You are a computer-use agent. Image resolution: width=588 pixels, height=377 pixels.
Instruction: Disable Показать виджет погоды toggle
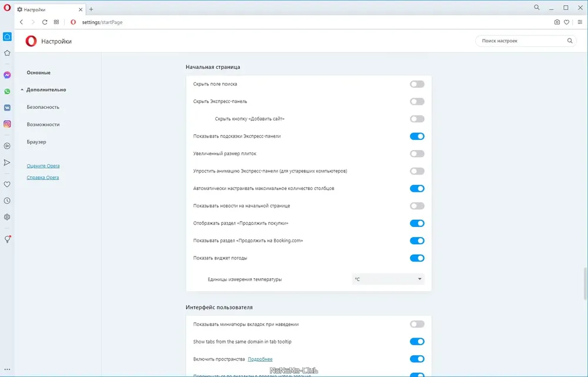click(417, 258)
